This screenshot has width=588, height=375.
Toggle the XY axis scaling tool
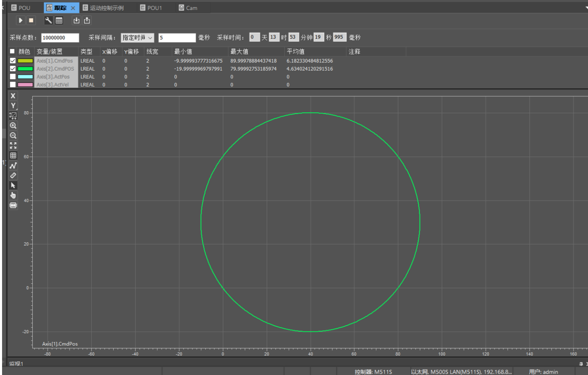tap(13, 116)
